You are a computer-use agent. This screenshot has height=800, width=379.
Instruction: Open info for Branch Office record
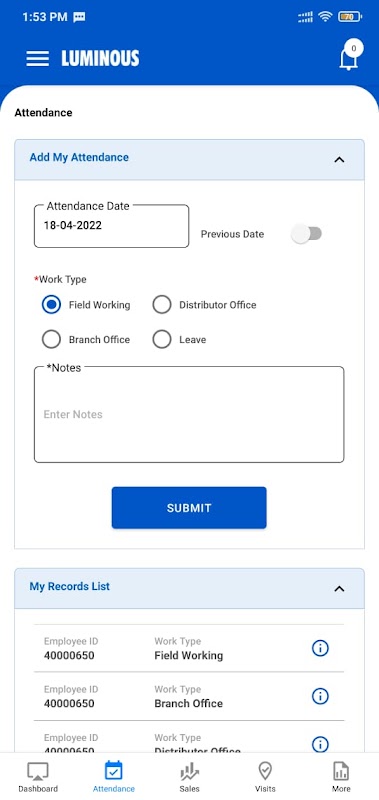320,696
